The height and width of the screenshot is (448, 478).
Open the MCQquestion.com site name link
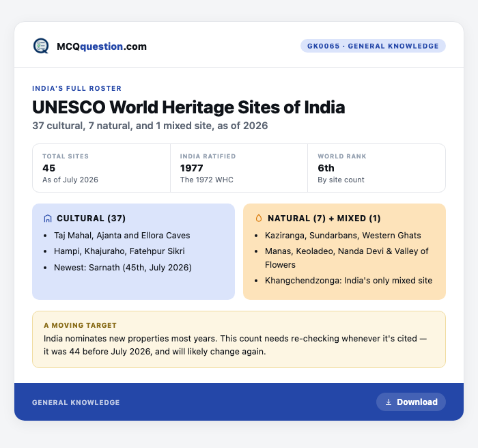point(102,46)
